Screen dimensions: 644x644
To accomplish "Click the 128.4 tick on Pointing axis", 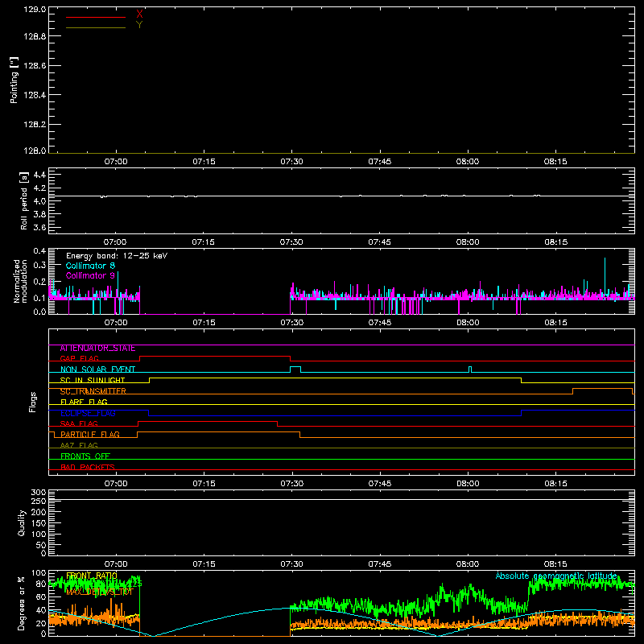I will tap(35, 95).
